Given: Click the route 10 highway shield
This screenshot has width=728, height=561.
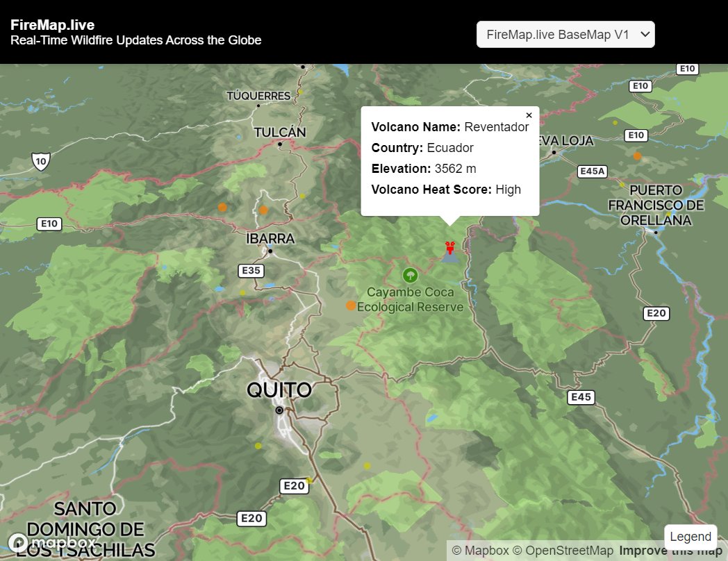Looking at the screenshot, I should (41, 161).
